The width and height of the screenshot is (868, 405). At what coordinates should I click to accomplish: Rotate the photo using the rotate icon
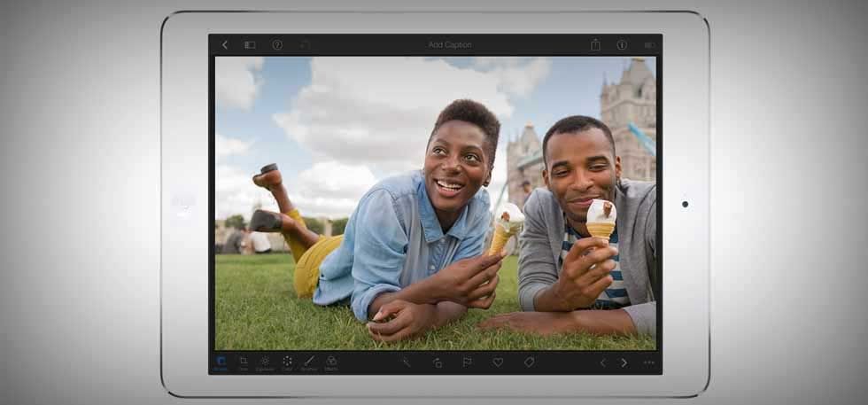(438, 362)
